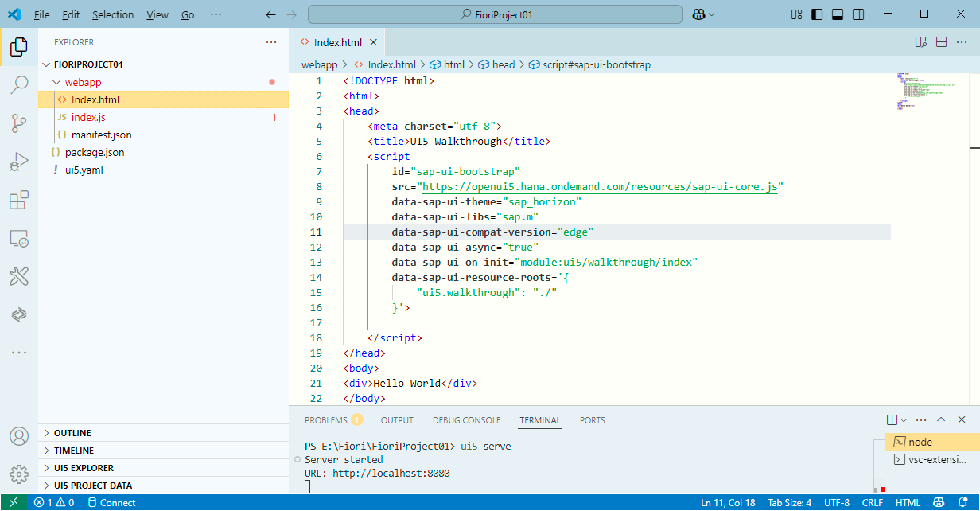Open the File menu

coord(41,14)
